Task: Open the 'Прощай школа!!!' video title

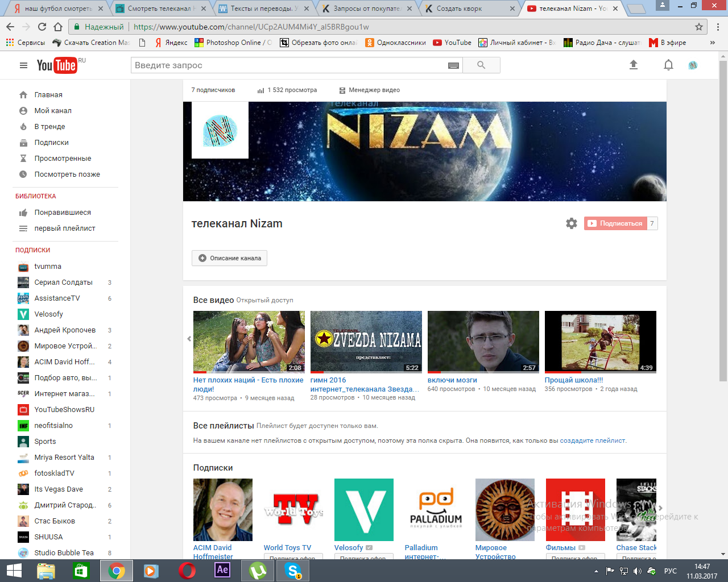Action: [x=574, y=380]
